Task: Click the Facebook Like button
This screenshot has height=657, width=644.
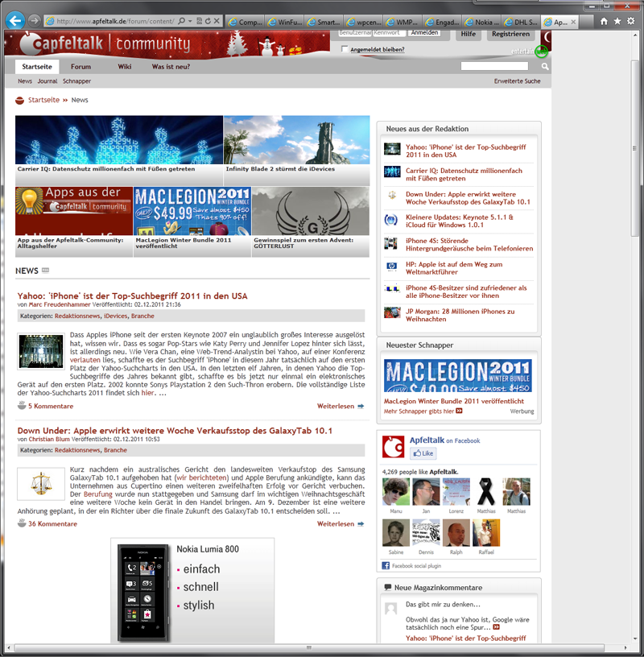Action: click(x=423, y=453)
